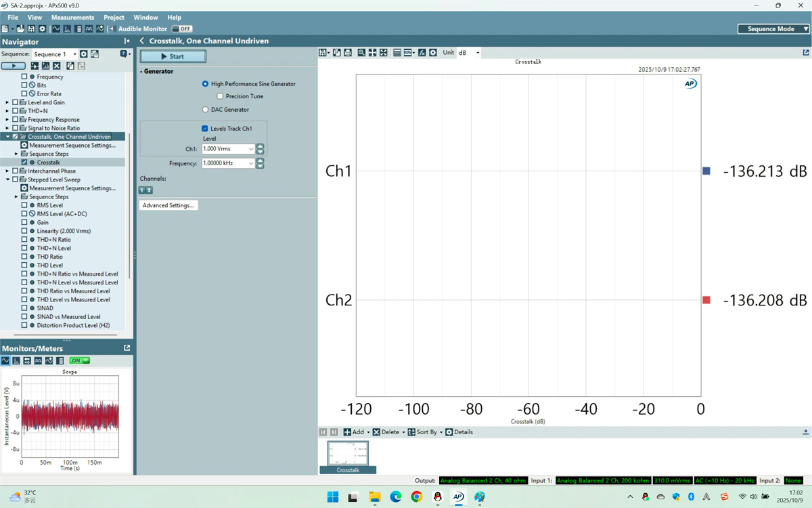Screen dimensions: 812x508
Task: Click the Ch1 level stepper up arrow
Action: [x=260, y=146]
